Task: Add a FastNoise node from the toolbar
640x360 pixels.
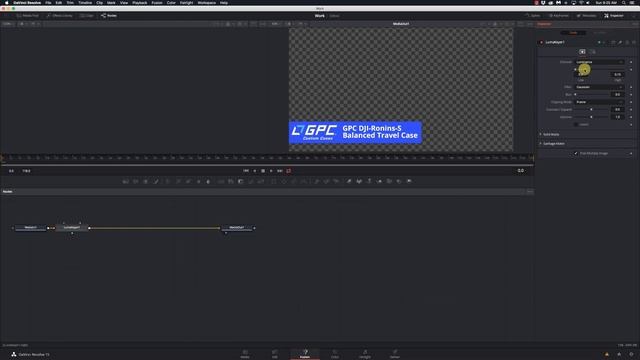Action: click(x=136, y=181)
